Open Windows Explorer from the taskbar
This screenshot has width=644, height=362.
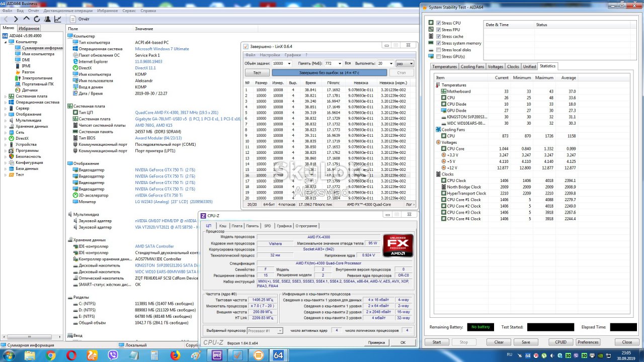(30, 355)
